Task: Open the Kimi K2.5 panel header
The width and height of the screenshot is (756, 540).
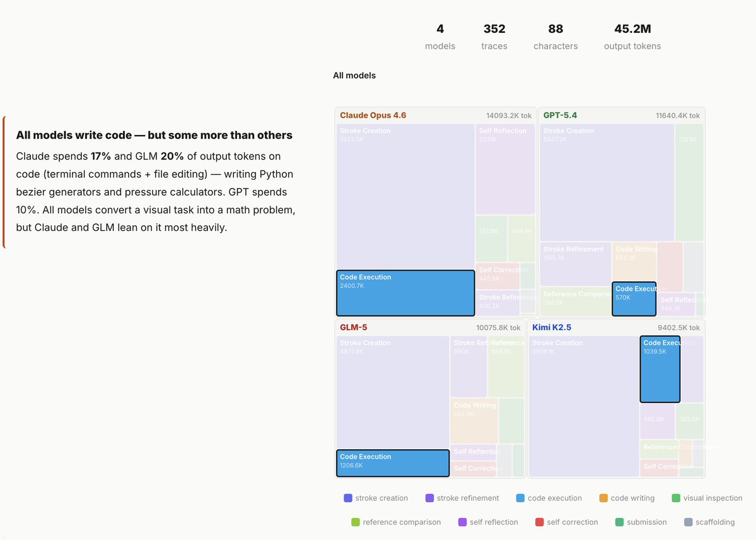Action: coord(552,327)
